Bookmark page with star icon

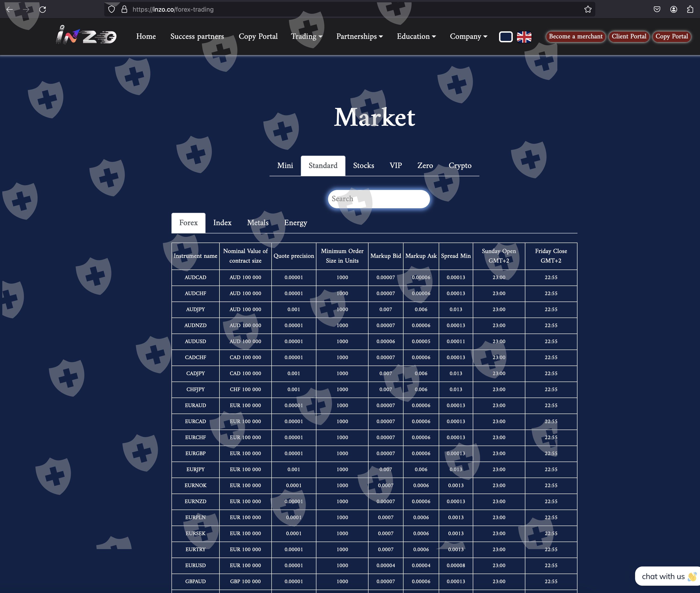tap(587, 9)
